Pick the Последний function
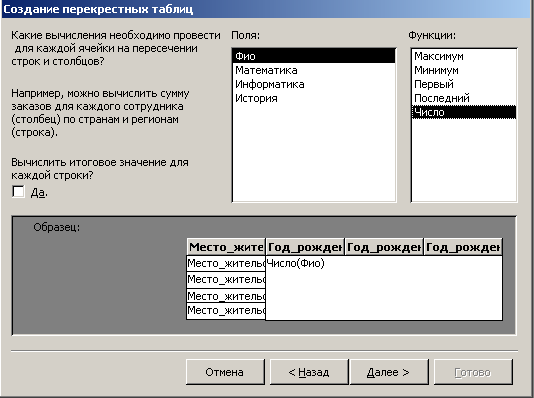534x398 pixels. coord(464,98)
